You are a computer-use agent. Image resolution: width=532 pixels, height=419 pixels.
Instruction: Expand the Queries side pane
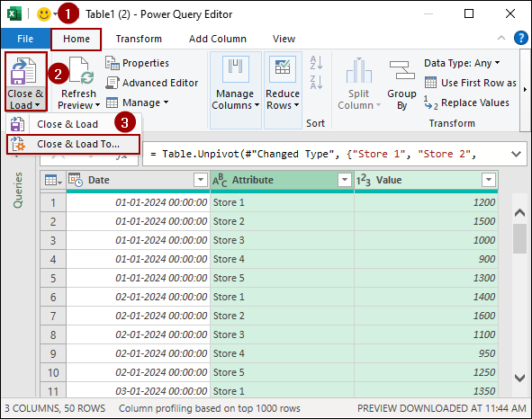coord(18,191)
